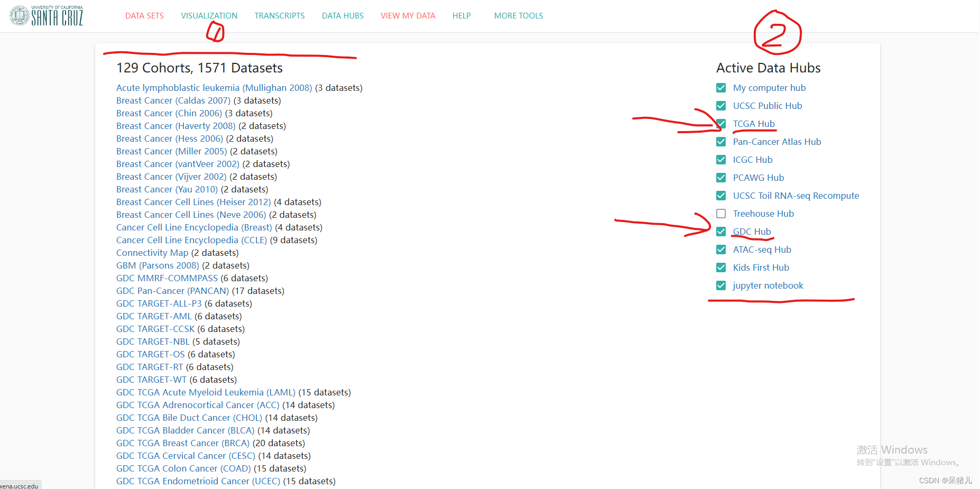This screenshot has height=489, width=980.
Task: Uncheck ATAC-seq Hub checkbox
Action: coord(721,250)
